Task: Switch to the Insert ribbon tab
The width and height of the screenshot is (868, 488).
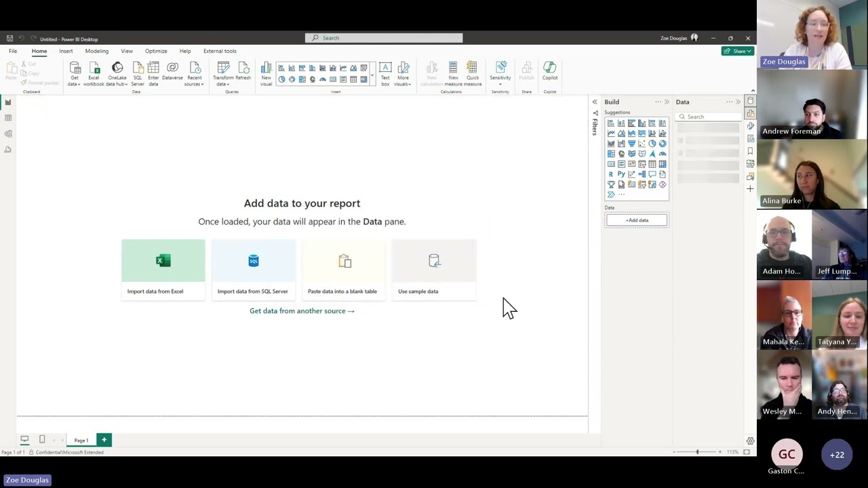Action: click(x=66, y=51)
